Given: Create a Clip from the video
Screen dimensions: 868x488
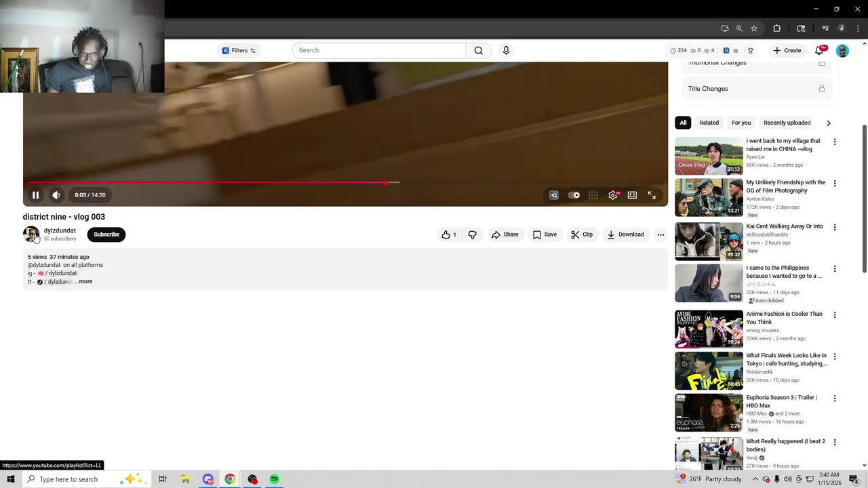Looking at the screenshot, I should pyautogui.click(x=582, y=235).
